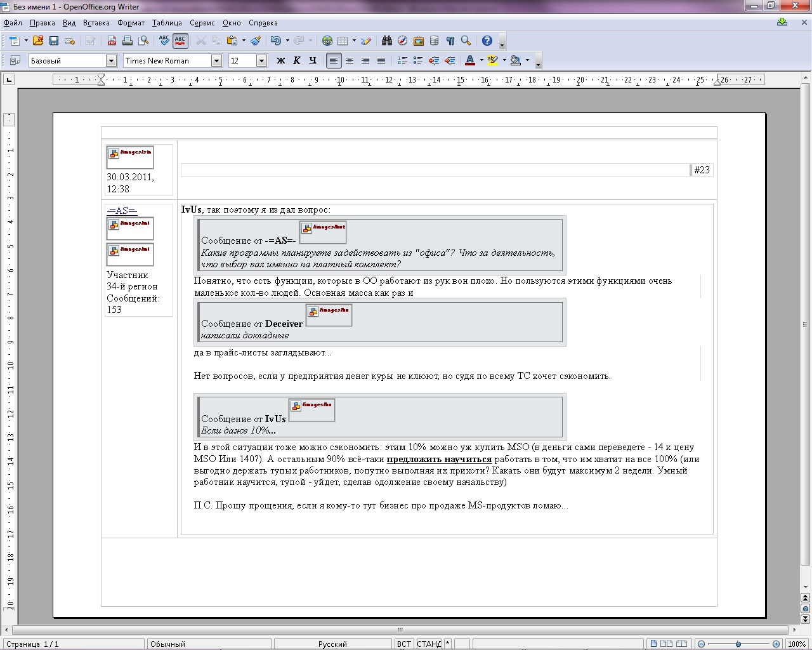Screen dimensions: 812x650
Task: Toggle bold Ж formatting button
Action: 281,61
